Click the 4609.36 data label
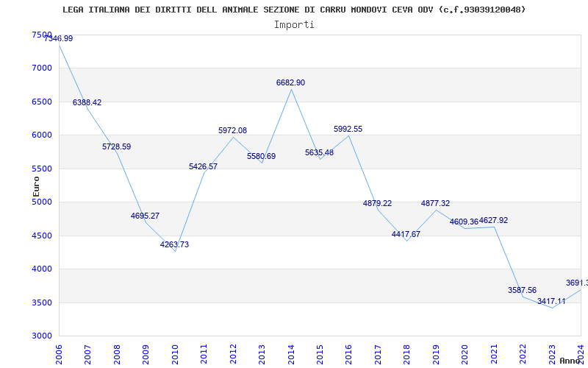 [x=465, y=222]
